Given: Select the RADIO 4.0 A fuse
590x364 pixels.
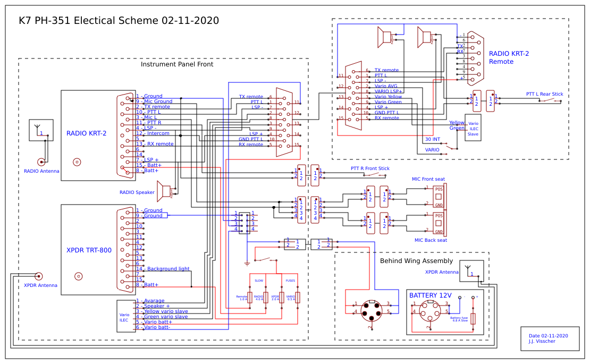Looking at the screenshot, I should coord(266,298).
